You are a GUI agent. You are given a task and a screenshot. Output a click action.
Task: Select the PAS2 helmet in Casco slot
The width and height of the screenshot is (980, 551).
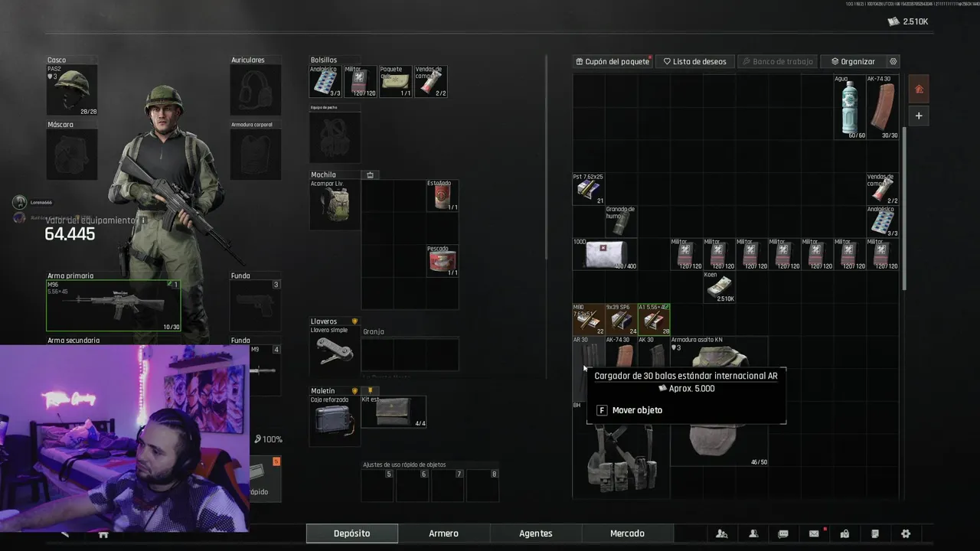click(x=72, y=90)
